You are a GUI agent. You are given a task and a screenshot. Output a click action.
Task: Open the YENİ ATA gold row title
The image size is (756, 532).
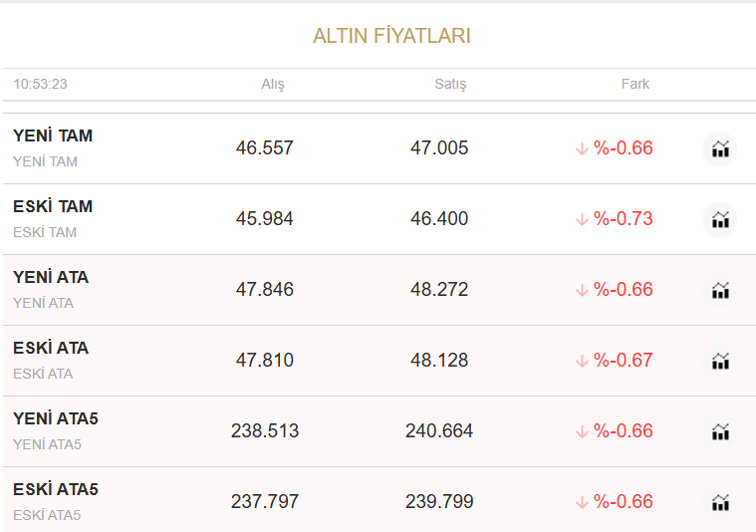tap(51, 277)
